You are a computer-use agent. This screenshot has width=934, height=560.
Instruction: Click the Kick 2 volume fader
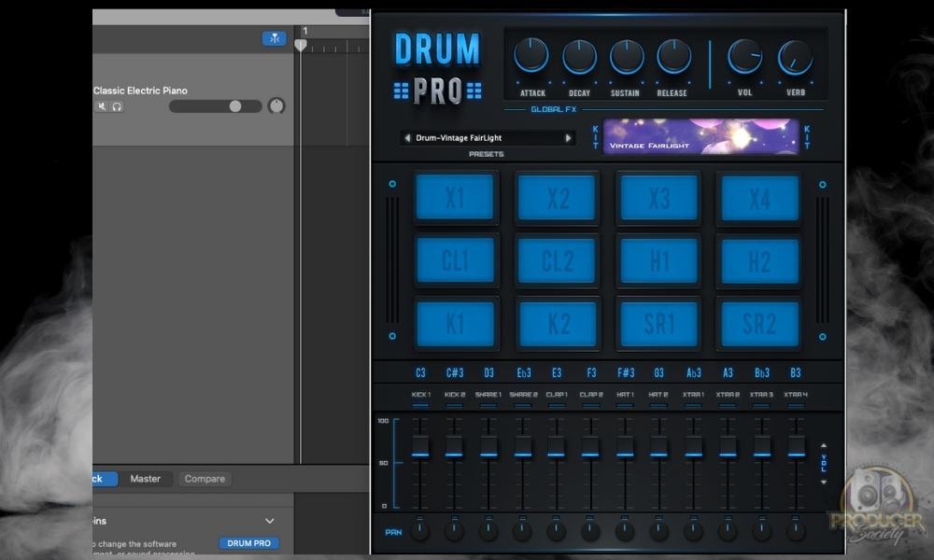coord(454,446)
